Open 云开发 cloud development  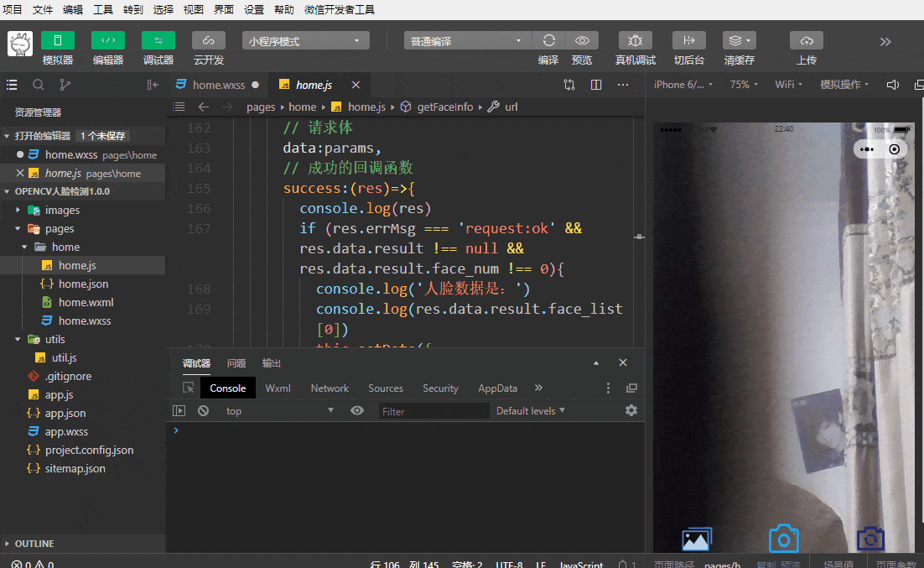coord(209,40)
